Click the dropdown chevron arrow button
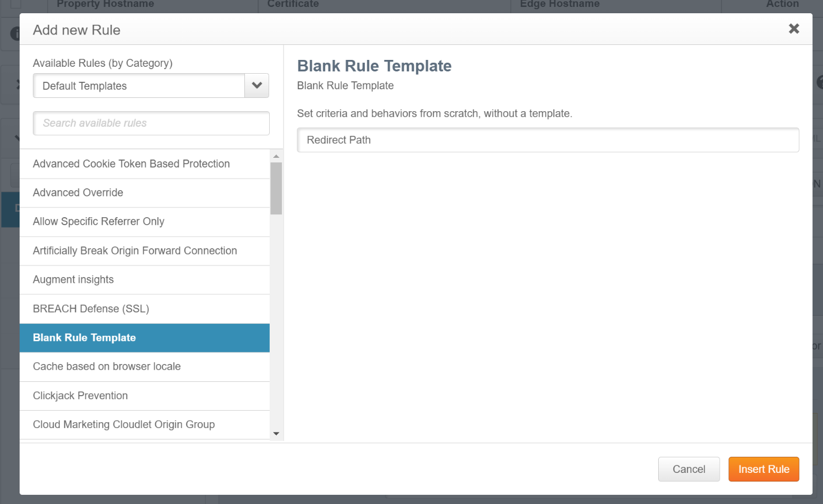 coord(257,86)
